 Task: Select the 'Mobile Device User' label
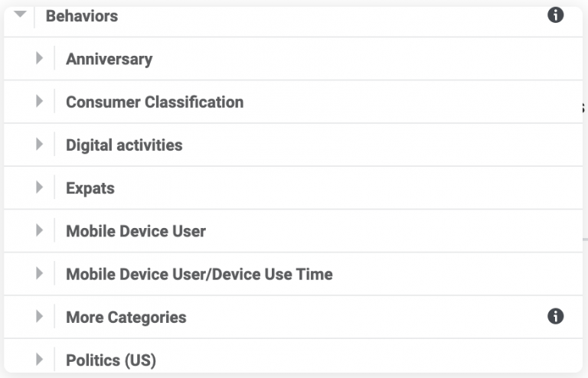(136, 231)
